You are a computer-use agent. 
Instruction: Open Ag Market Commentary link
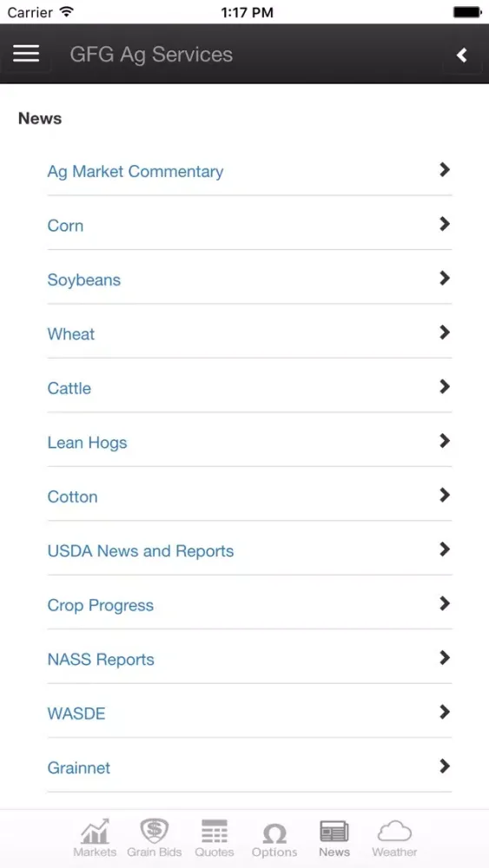tap(135, 172)
